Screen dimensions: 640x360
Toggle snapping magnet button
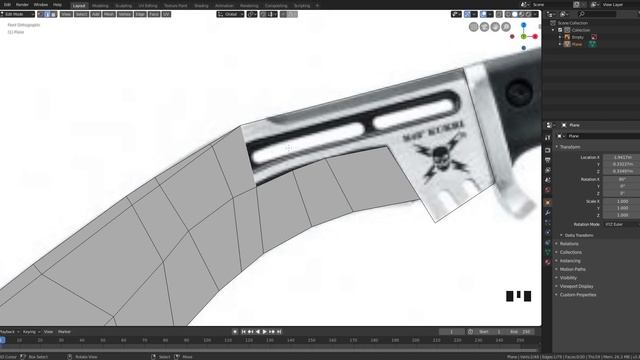pyautogui.click(x=263, y=14)
